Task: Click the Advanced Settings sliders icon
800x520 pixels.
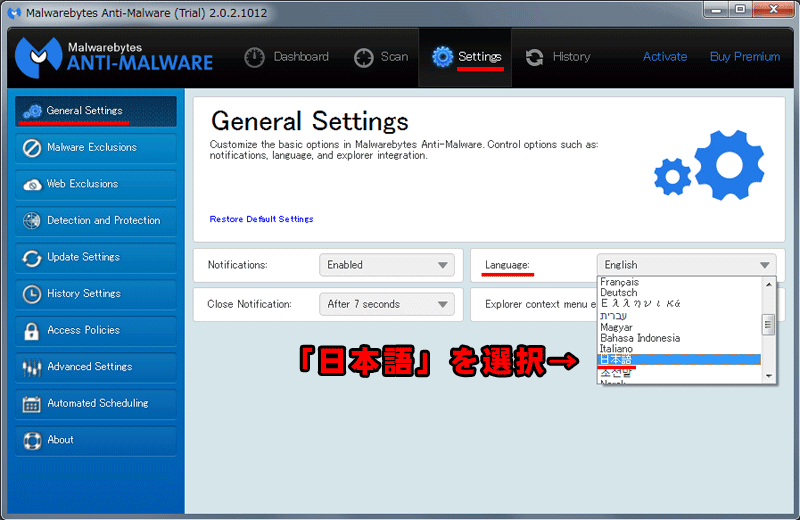Action: point(32,367)
